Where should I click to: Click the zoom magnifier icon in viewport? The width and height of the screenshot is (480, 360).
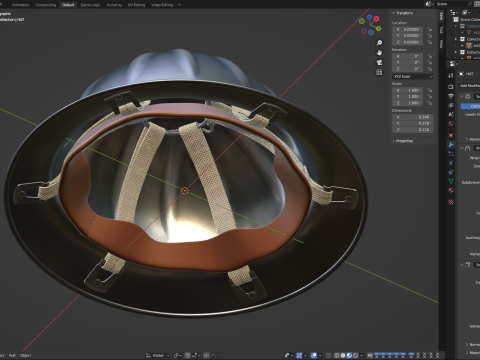click(x=379, y=43)
